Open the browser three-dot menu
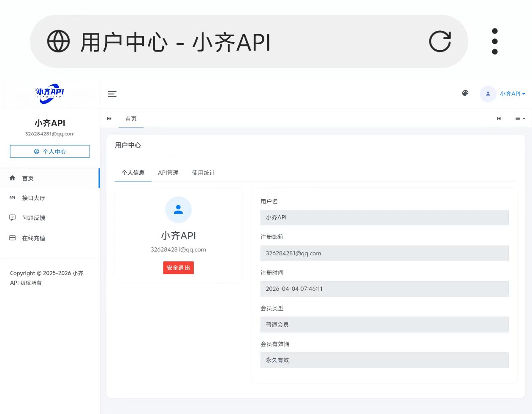 coord(494,41)
